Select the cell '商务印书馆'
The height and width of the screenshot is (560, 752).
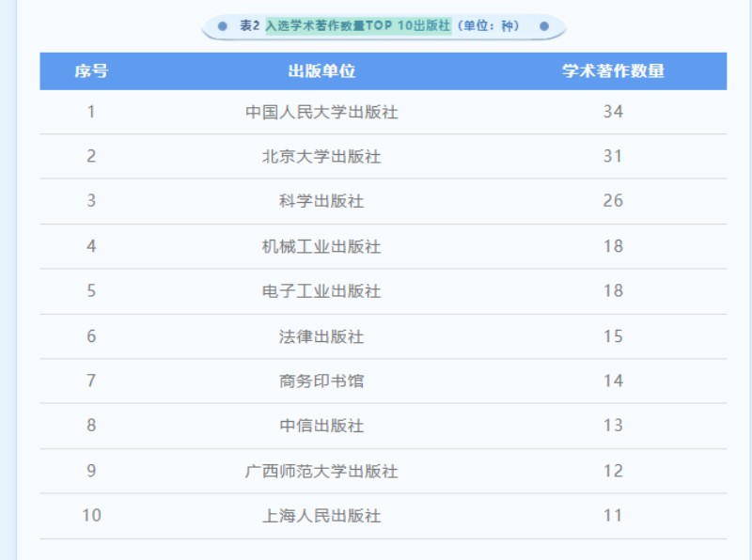[x=321, y=381]
